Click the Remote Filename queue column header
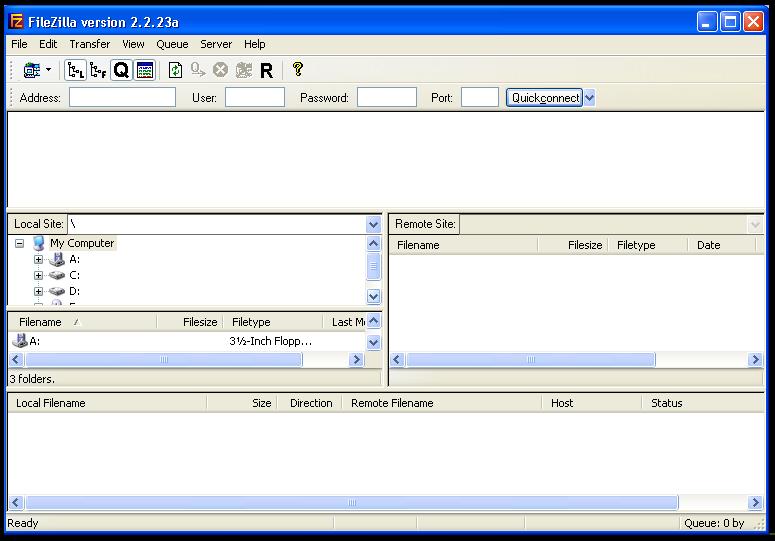Viewport: 775px width, 541px height. coord(442,403)
